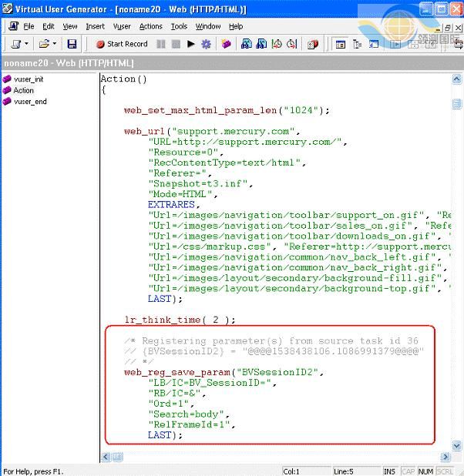The width and height of the screenshot is (464, 476).
Task: Open the Actions menu
Action: point(151,26)
